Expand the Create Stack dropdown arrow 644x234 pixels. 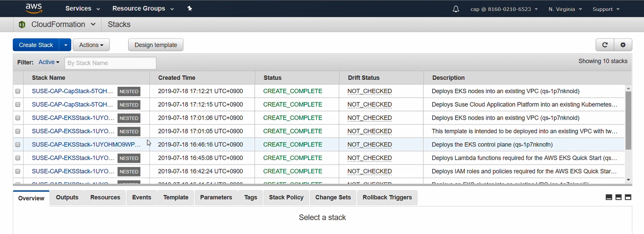[65, 45]
